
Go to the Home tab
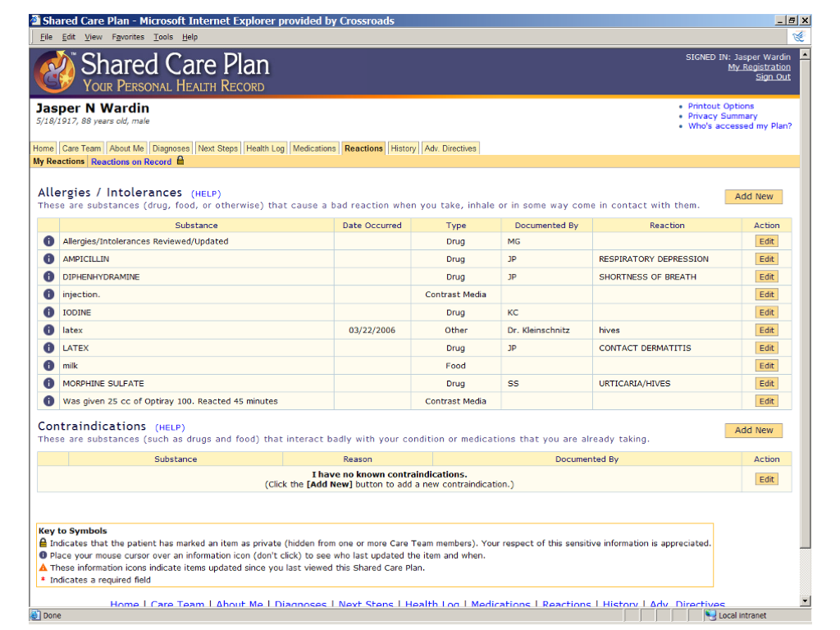coord(43,148)
